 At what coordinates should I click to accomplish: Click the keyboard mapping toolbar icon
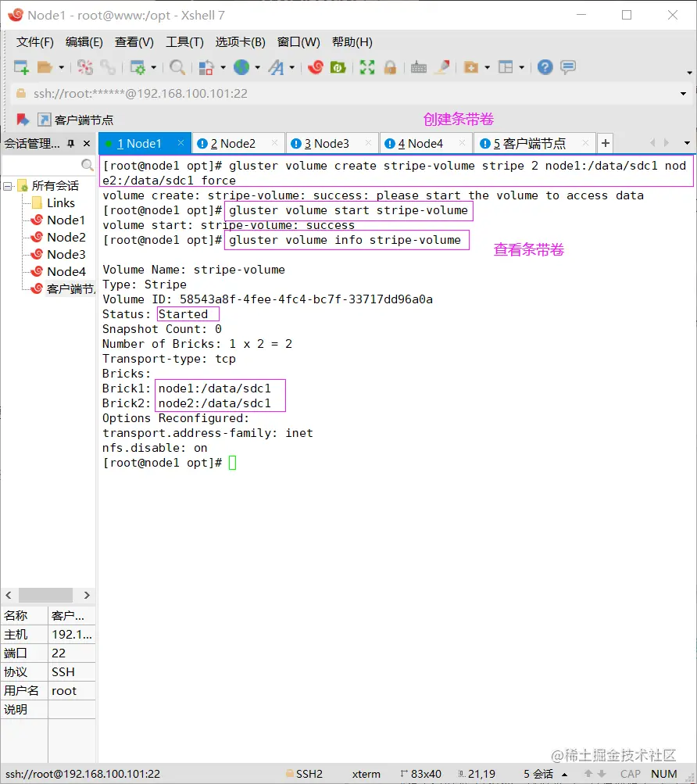tap(419, 67)
